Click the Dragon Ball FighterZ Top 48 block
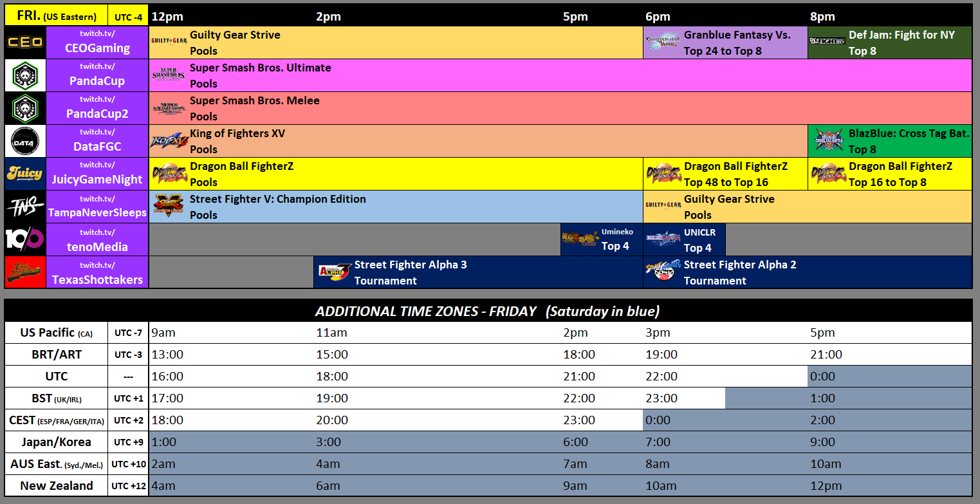The width and height of the screenshot is (980, 504). [x=725, y=173]
